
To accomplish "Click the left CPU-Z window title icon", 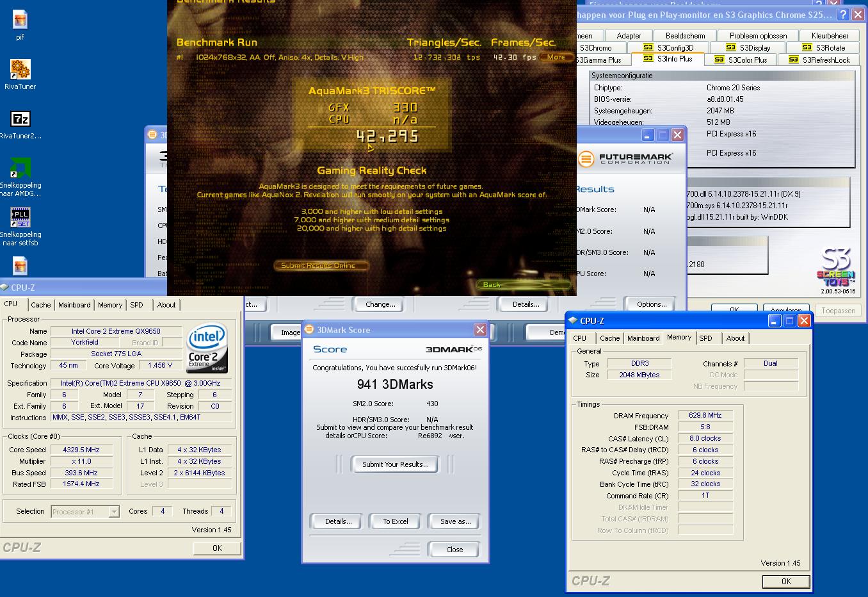I will coord(4,288).
